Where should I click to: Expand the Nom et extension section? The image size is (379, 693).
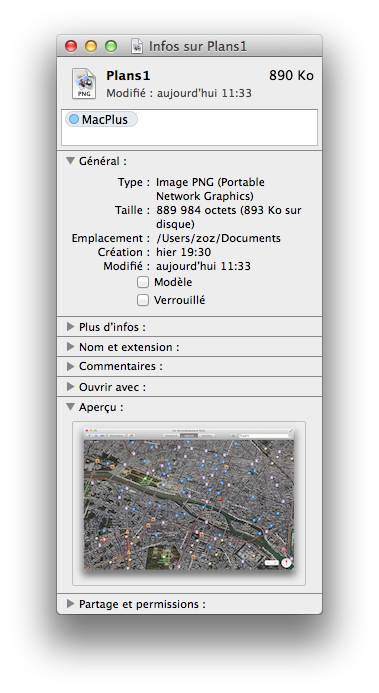[x=70, y=347]
